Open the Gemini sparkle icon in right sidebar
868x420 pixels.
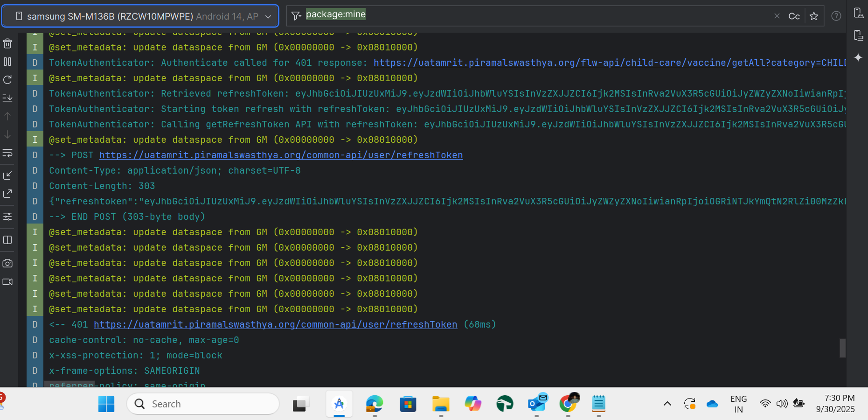click(858, 57)
